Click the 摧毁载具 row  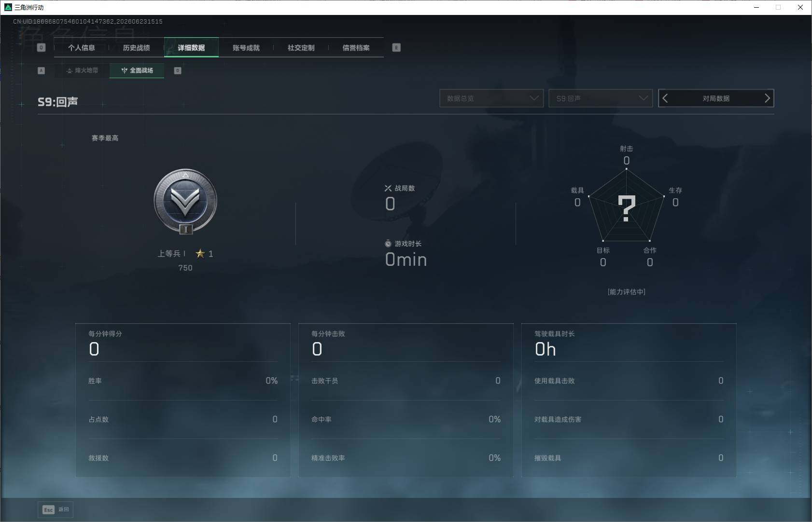(x=629, y=458)
